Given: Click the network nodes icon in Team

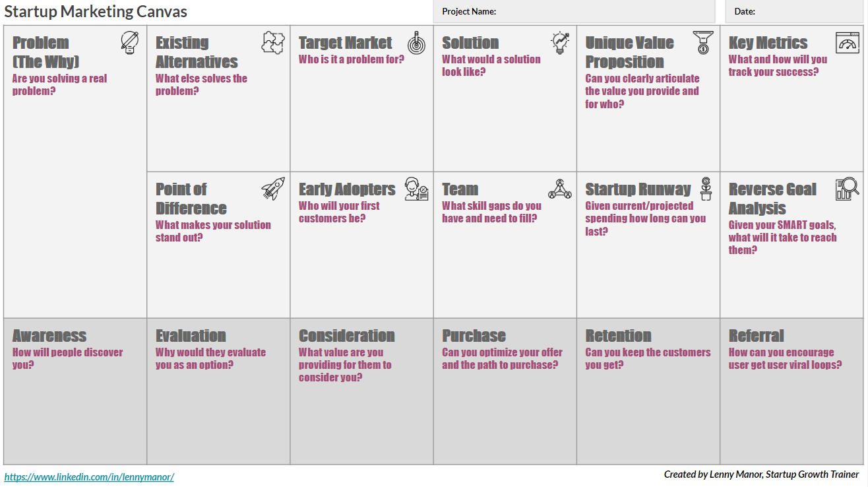Looking at the screenshot, I should [x=560, y=189].
